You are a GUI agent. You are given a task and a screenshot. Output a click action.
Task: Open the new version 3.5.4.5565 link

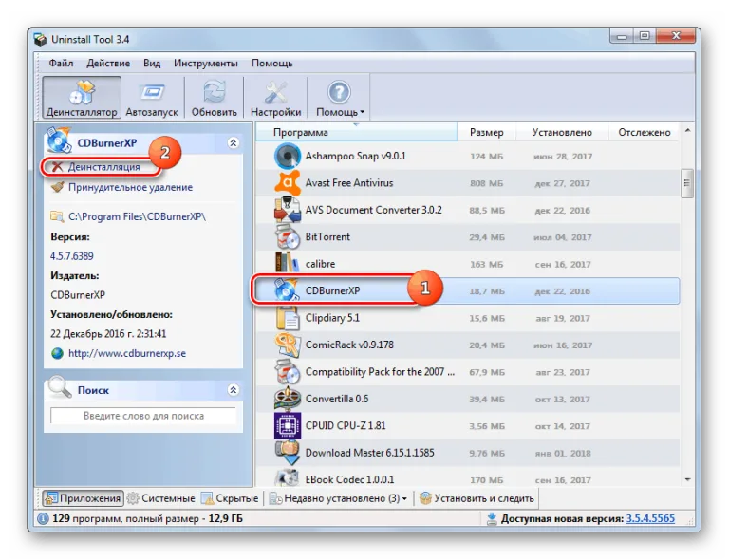click(650, 518)
